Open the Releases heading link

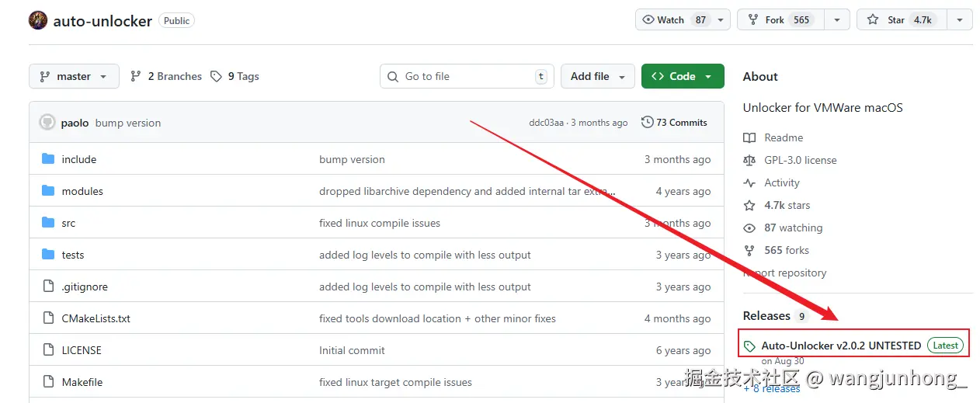pyautogui.click(x=766, y=316)
